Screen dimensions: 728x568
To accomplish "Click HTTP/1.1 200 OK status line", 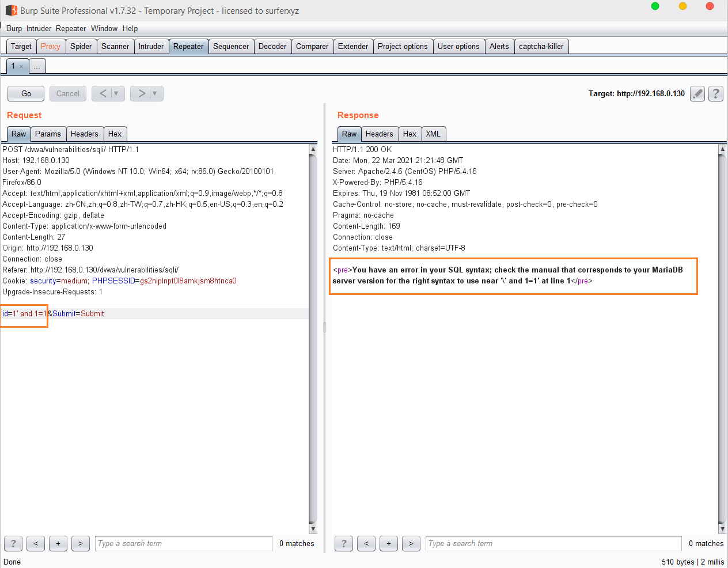I will pyautogui.click(x=362, y=149).
